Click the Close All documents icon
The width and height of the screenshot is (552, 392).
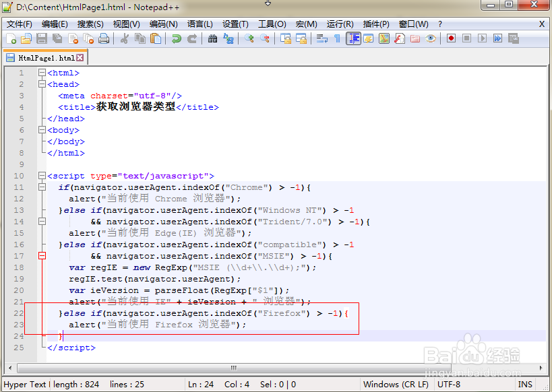tap(88, 38)
